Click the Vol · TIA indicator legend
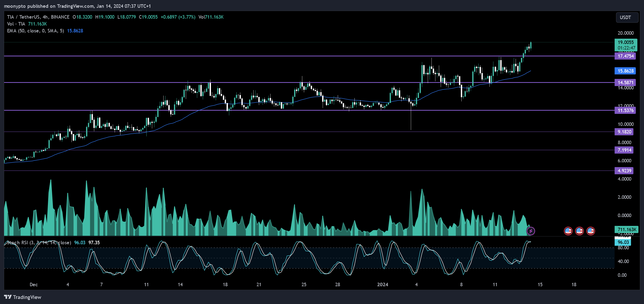Viewport: 644px width, 304px height. [16, 24]
